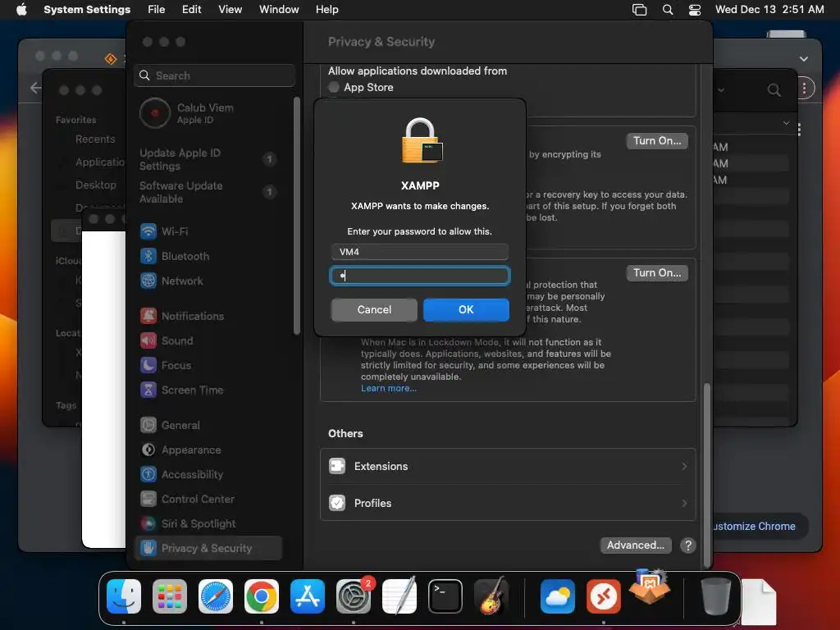Click the top Turn On… button
The height and width of the screenshot is (630, 840).
[657, 141]
